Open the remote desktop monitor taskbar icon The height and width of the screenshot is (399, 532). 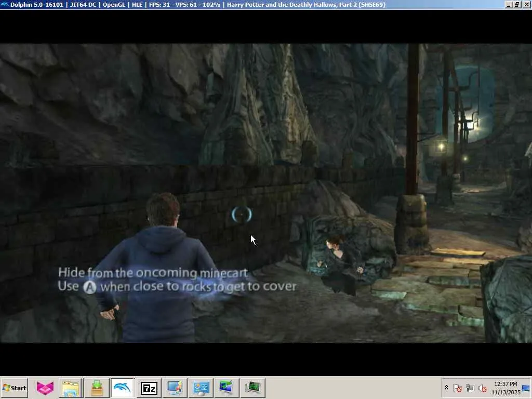(x=227, y=388)
